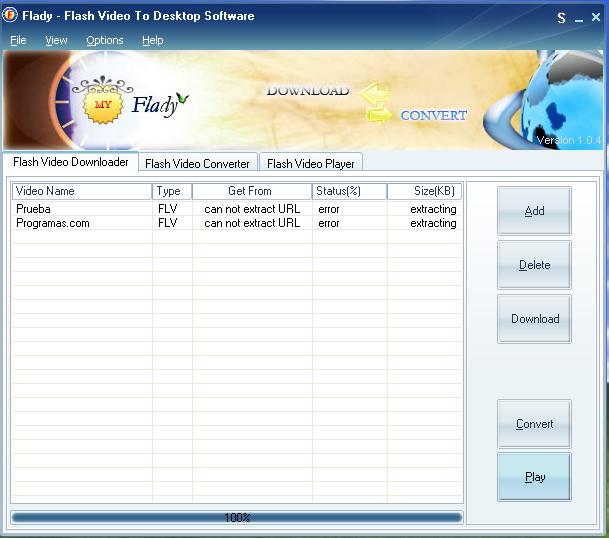This screenshot has height=538, width=609.
Task: Click the S skin button in title bar
Action: coord(561,18)
